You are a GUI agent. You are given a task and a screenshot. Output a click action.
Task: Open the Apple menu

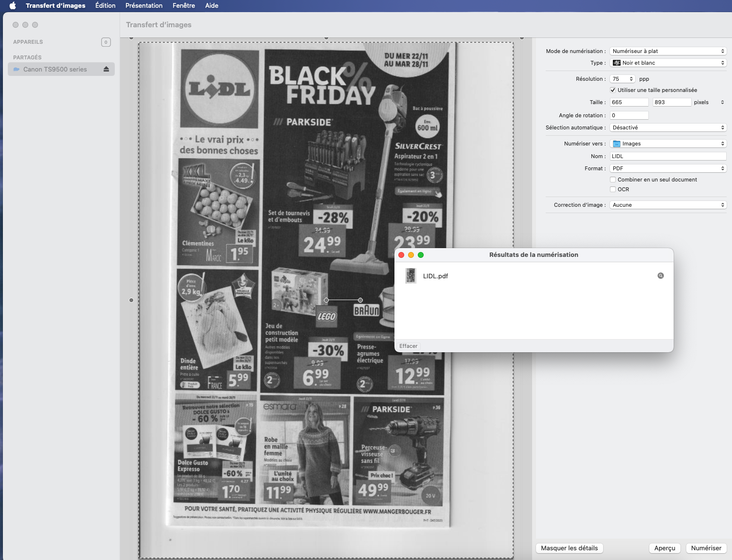pos(13,6)
